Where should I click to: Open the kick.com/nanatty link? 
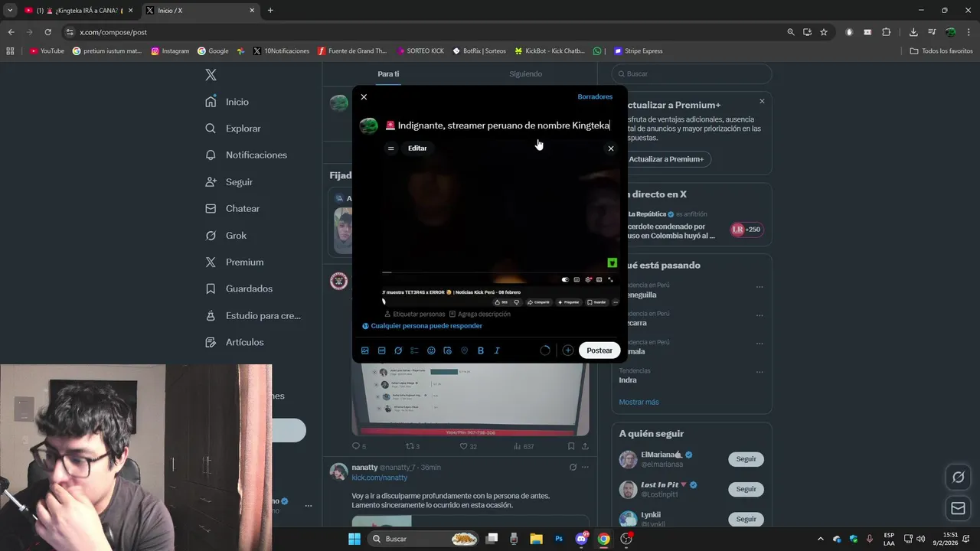point(380,478)
